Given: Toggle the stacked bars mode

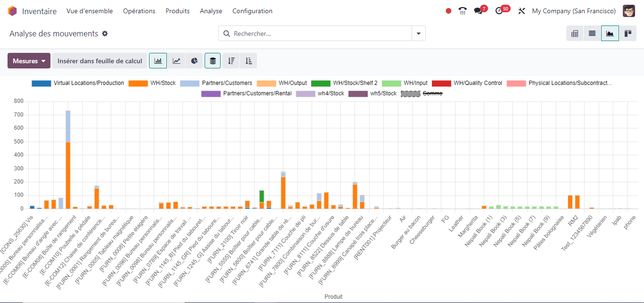Looking at the screenshot, I should (213, 61).
